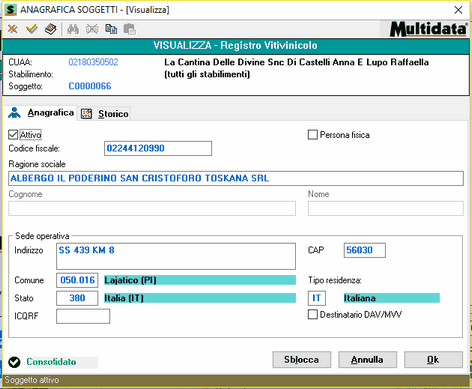Image resolution: width=472 pixels, height=389 pixels.
Task: Click the Consolidato status label
Action: [x=51, y=362]
